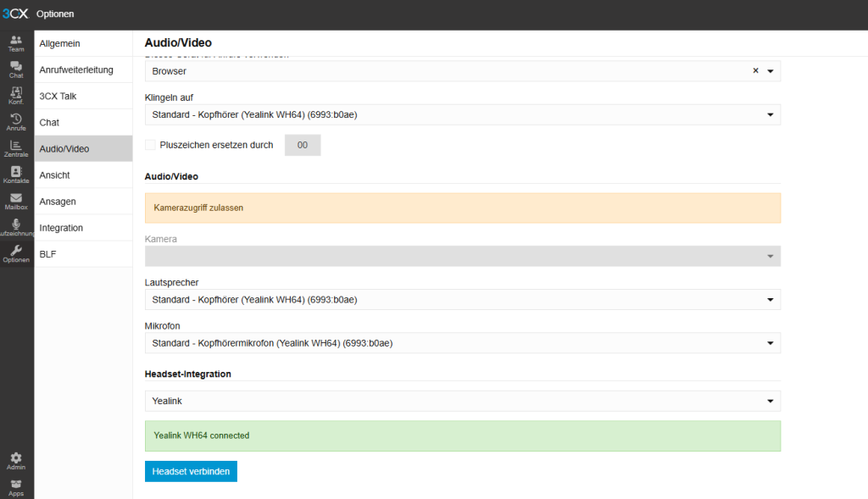Screen dimensions: 868x499
Task: Open Aufzeichnungen microphone icon
Action: point(16,227)
